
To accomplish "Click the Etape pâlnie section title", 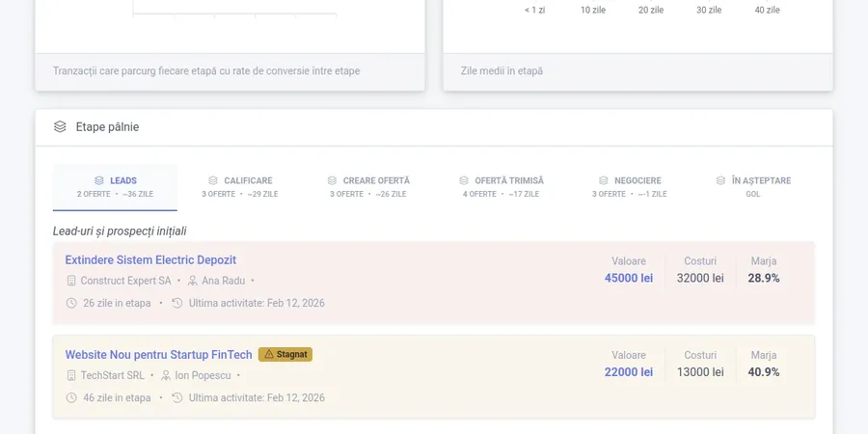I will pos(107,126).
